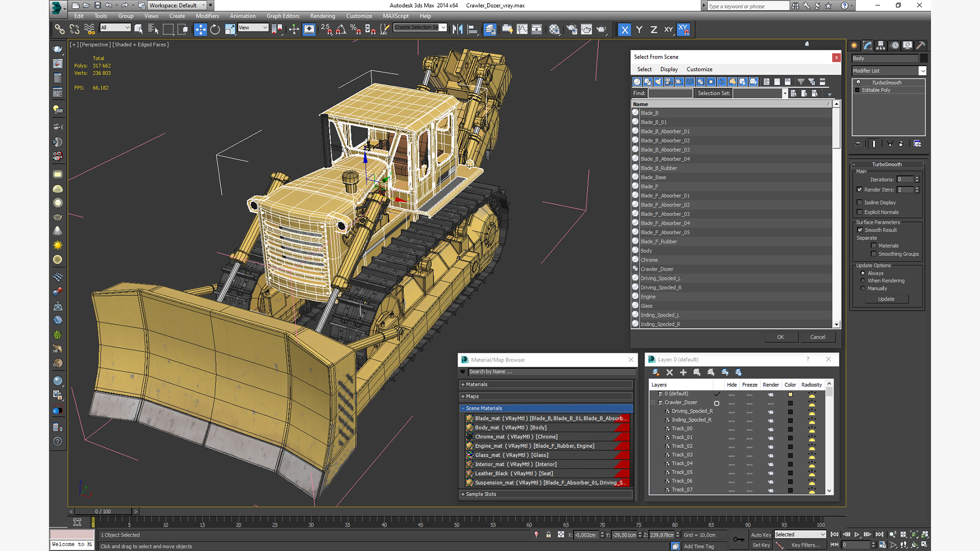980x551 pixels.
Task: Click the color swatch for layer 0 (default)
Action: 790,394
